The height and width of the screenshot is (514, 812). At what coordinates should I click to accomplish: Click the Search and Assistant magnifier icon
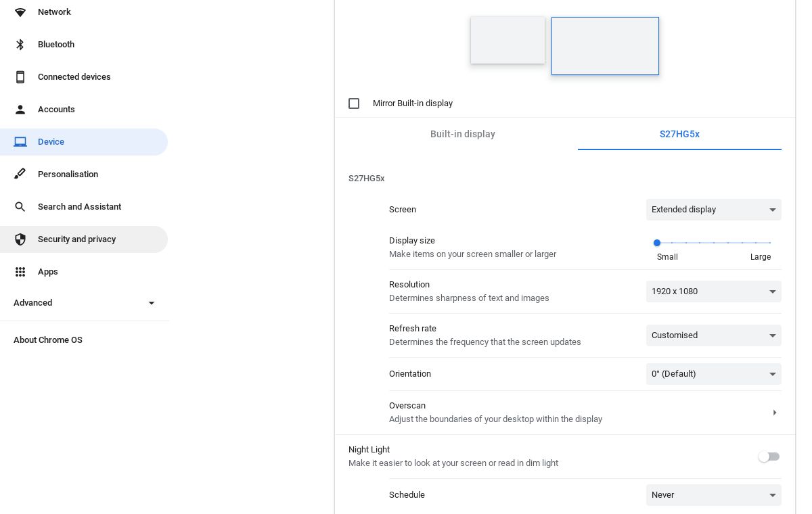coord(20,207)
